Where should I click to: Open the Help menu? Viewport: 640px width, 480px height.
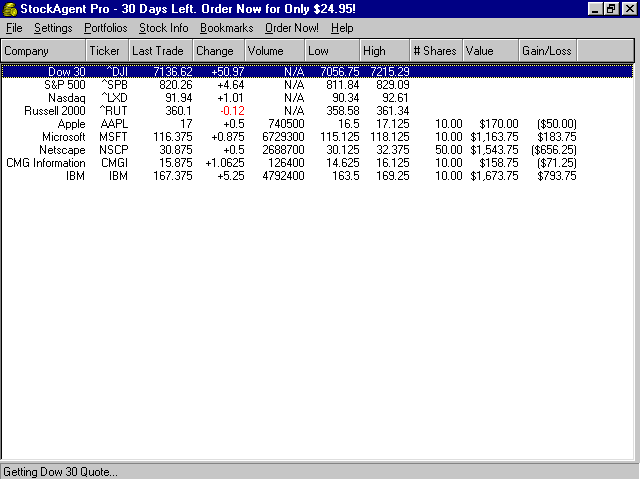342,28
